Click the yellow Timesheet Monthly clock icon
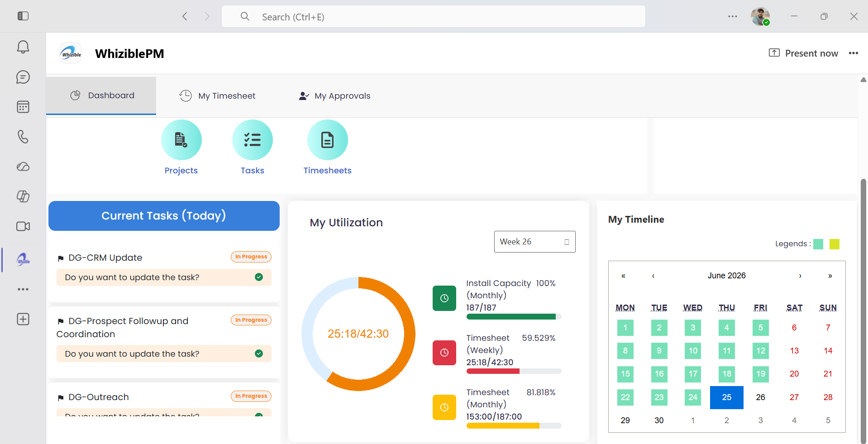Viewport: 868px width, 444px height. [444, 407]
